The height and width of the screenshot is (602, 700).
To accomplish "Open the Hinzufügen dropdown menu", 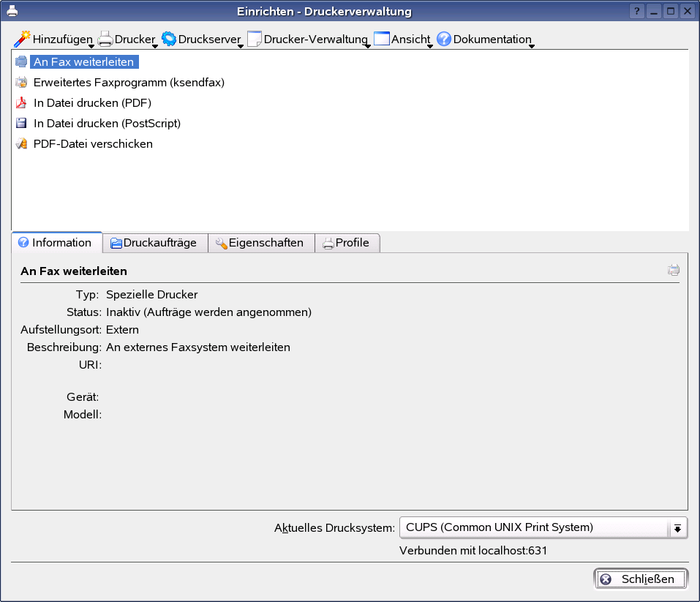I will pyautogui.click(x=54, y=39).
